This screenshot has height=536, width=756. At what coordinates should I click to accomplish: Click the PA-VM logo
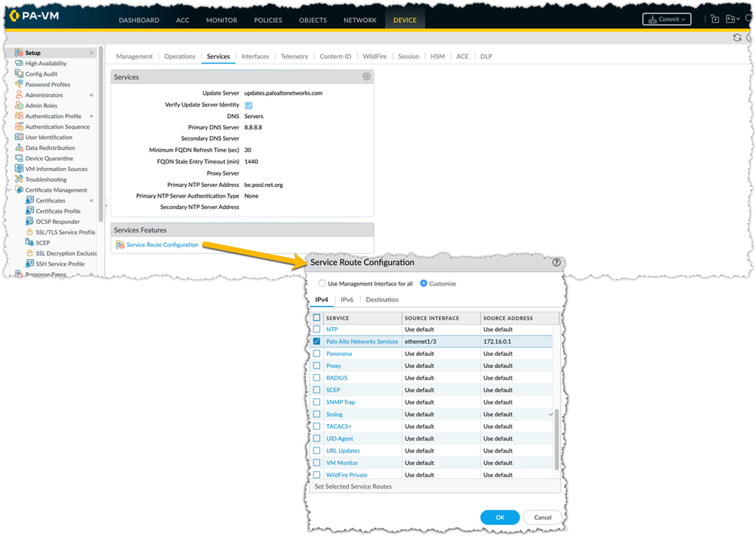tap(34, 15)
